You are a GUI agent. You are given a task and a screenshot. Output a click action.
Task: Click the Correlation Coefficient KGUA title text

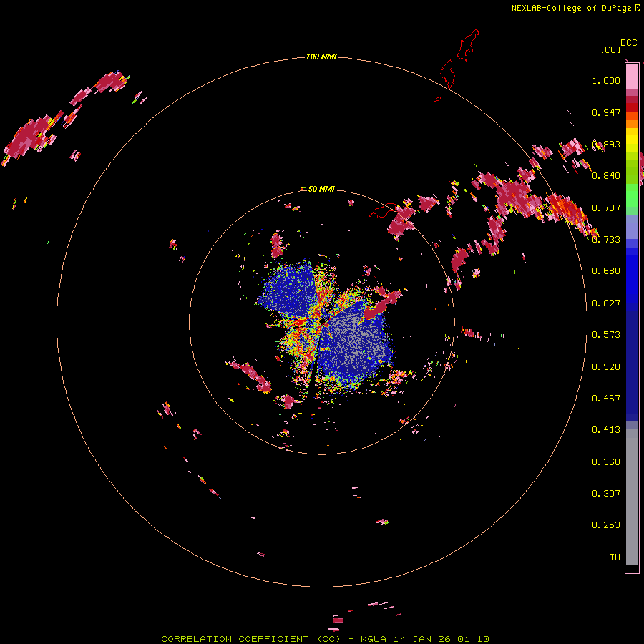pyautogui.click(x=325, y=639)
